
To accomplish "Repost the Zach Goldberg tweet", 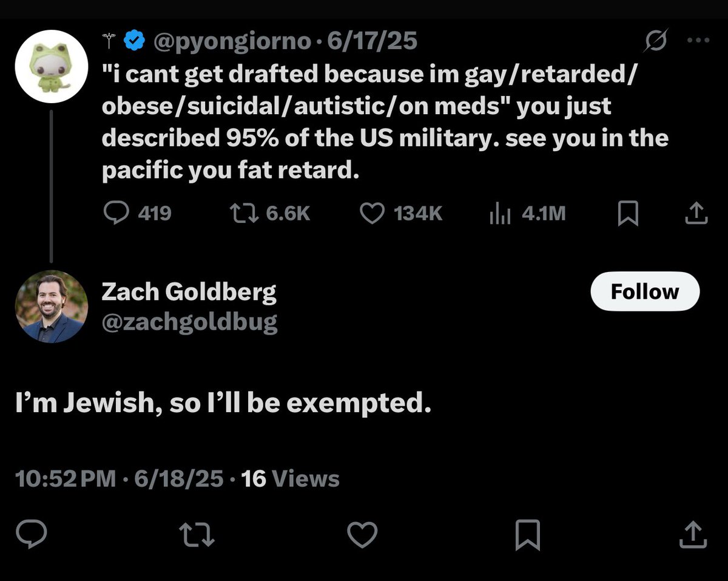I will [197, 534].
